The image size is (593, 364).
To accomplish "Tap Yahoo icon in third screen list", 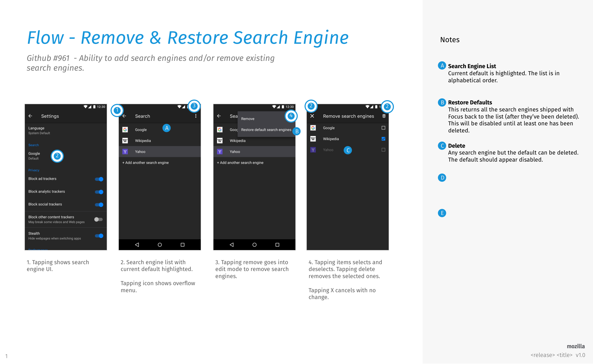I will tap(220, 152).
